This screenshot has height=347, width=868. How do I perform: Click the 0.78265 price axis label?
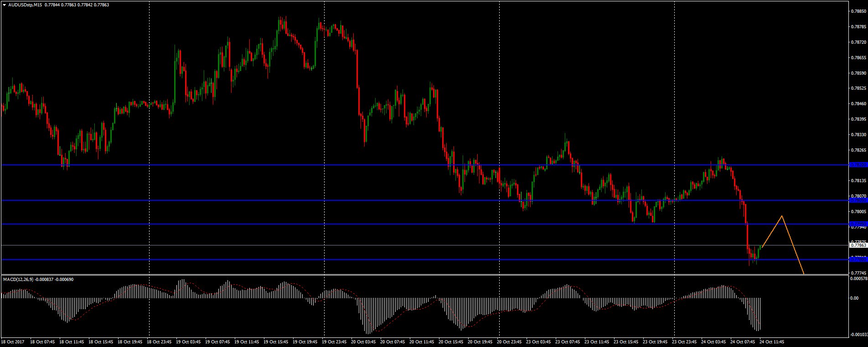858,150
